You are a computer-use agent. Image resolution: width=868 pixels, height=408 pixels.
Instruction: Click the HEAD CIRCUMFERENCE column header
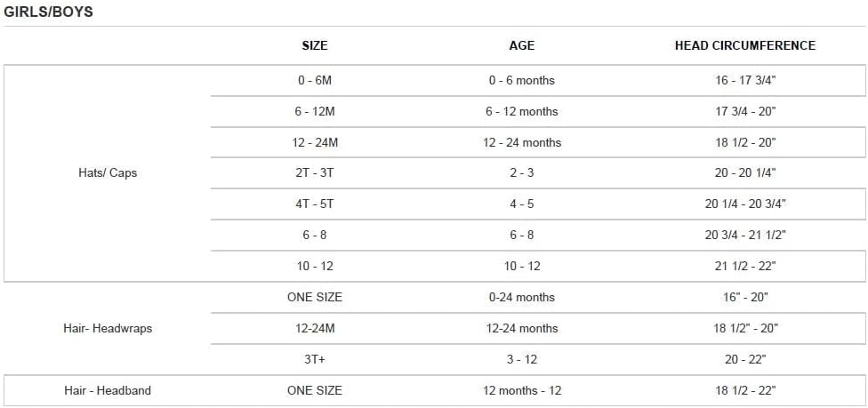coord(745,46)
